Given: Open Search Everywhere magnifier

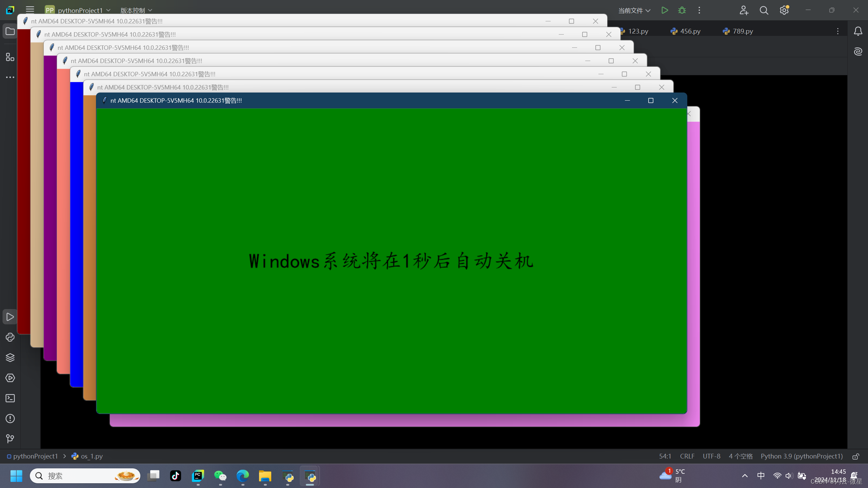Looking at the screenshot, I should [764, 10].
